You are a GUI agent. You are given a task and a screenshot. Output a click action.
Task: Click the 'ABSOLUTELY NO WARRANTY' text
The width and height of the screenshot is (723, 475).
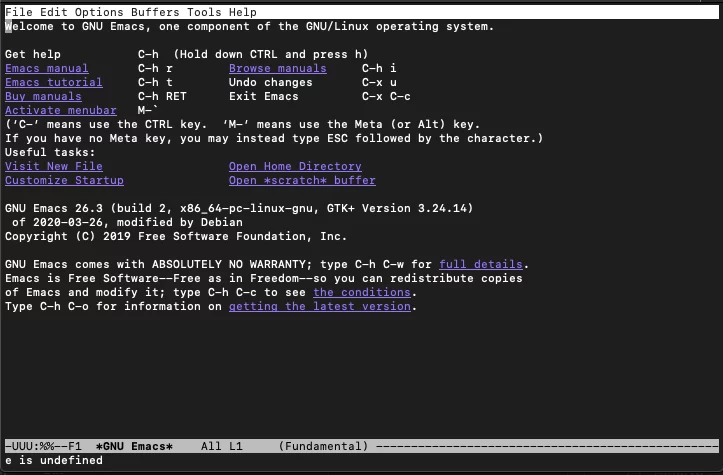232,264
